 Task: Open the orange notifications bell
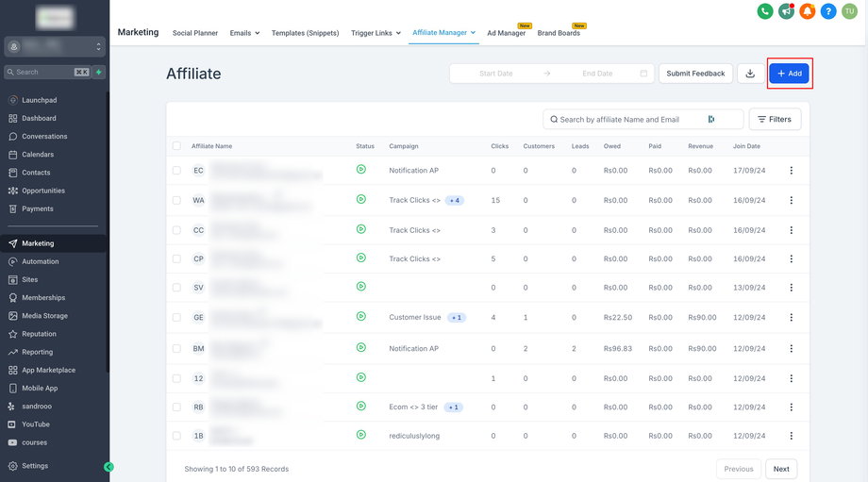tap(808, 11)
